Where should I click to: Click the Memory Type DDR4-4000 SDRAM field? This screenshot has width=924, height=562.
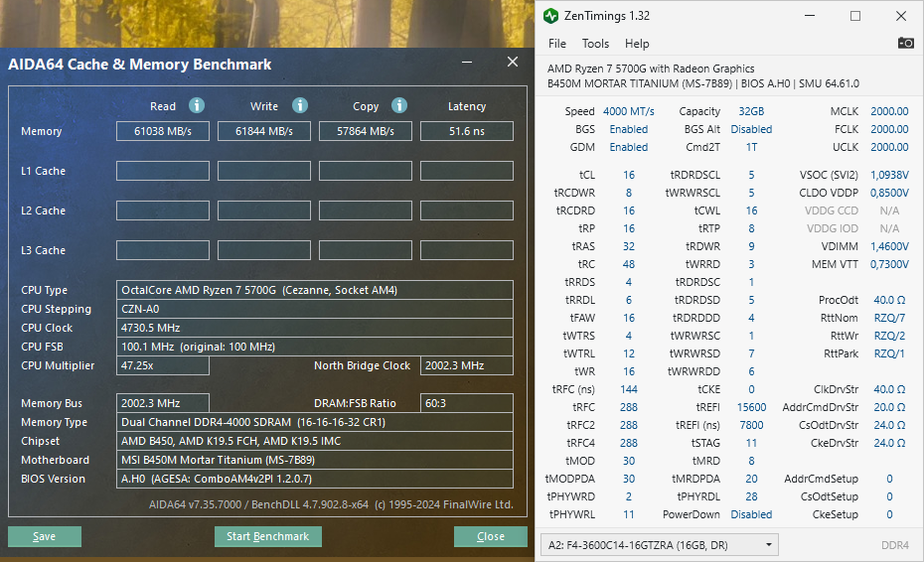click(315, 422)
